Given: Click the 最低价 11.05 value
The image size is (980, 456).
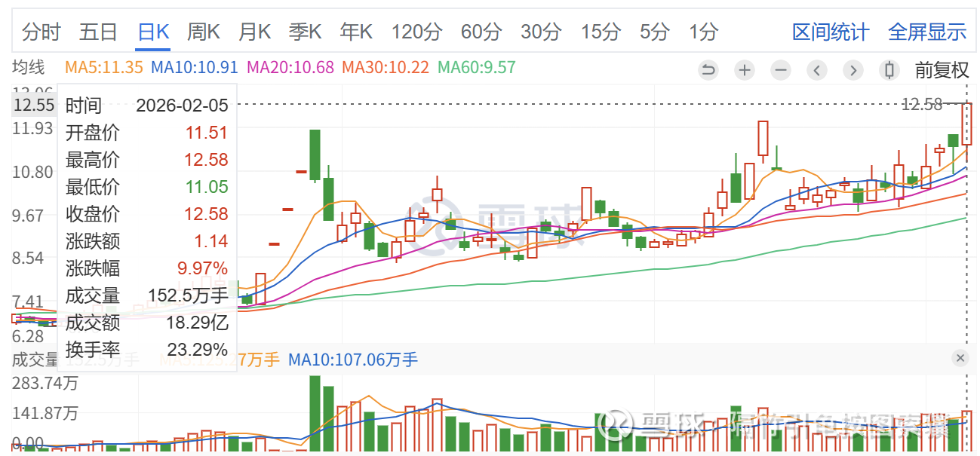Looking at the screenshot, I should (207, 187).
